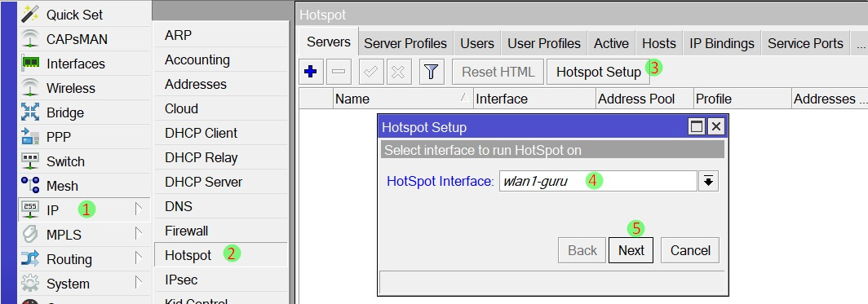Expand the IP submenu arrow

(x=139, y=209)
